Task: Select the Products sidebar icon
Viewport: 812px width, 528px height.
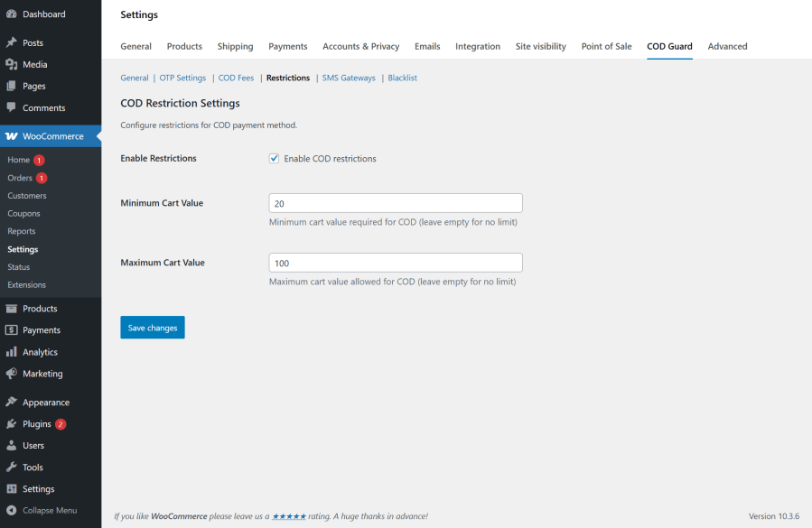Action: [11, 308]
